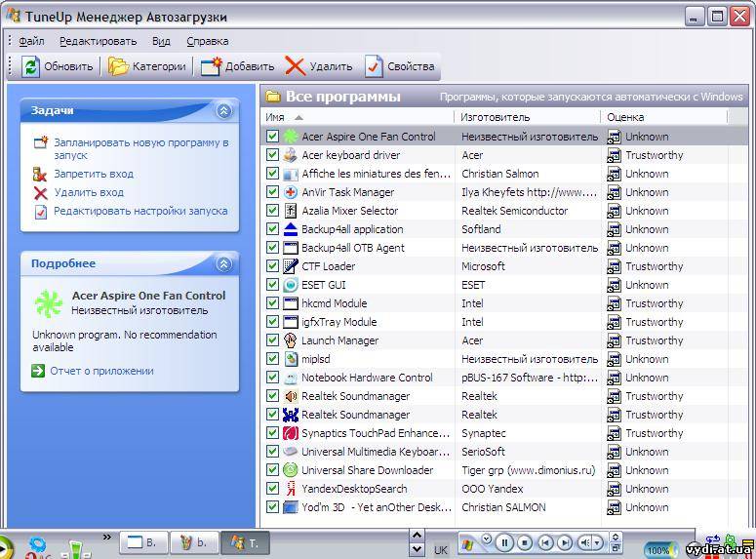Disable Notebook Hardware Control checkbox
This screenshot has height=559, width=756.
tap(272, 378)
